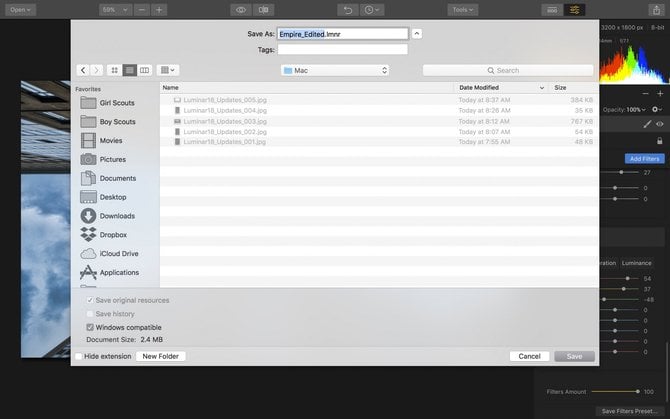Sort files by Date Modified column
670x419 pixels.
(501, 88)
